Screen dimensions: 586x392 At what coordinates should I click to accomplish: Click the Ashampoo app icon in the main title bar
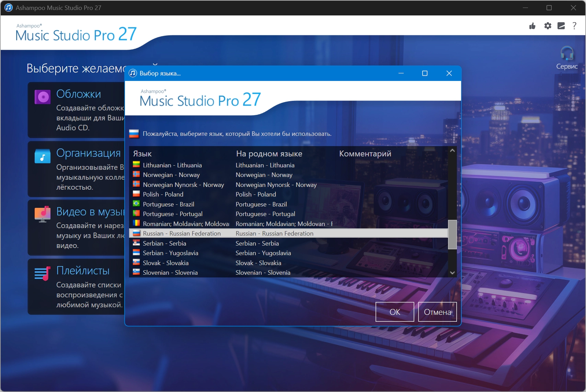(x=9, y=8)
